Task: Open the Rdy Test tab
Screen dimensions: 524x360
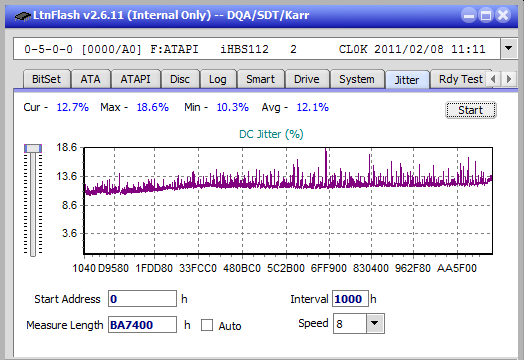Action: 461,79
